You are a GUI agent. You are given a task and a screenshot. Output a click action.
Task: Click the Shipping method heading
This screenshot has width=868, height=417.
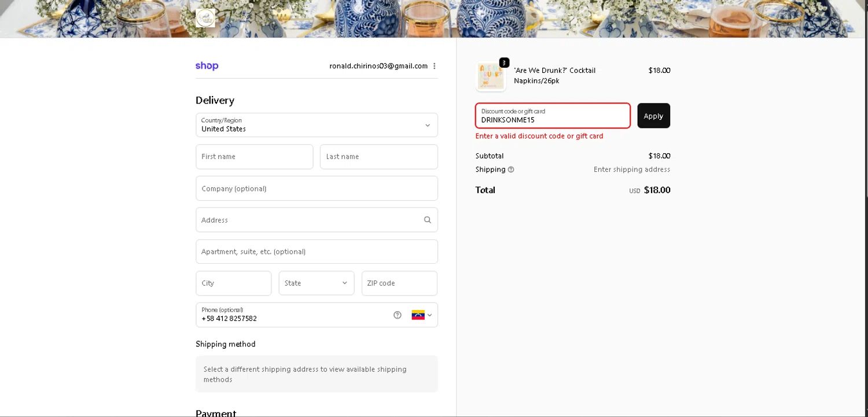click(226, 344)
